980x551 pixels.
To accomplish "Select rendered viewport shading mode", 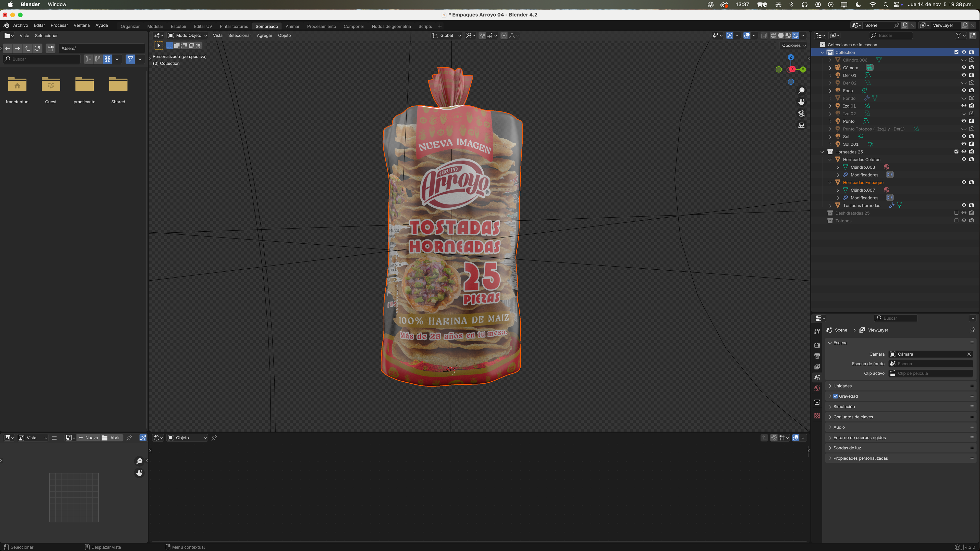I will (795, 35).
